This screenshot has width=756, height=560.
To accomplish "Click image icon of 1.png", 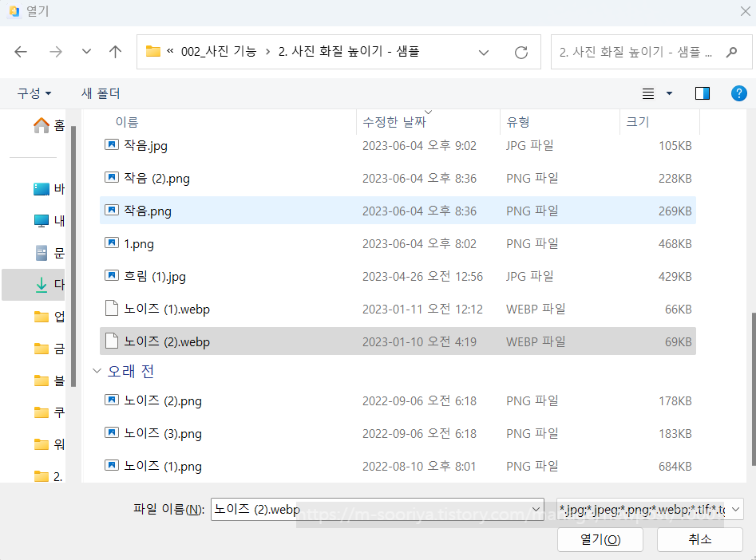I will point(112,243).
